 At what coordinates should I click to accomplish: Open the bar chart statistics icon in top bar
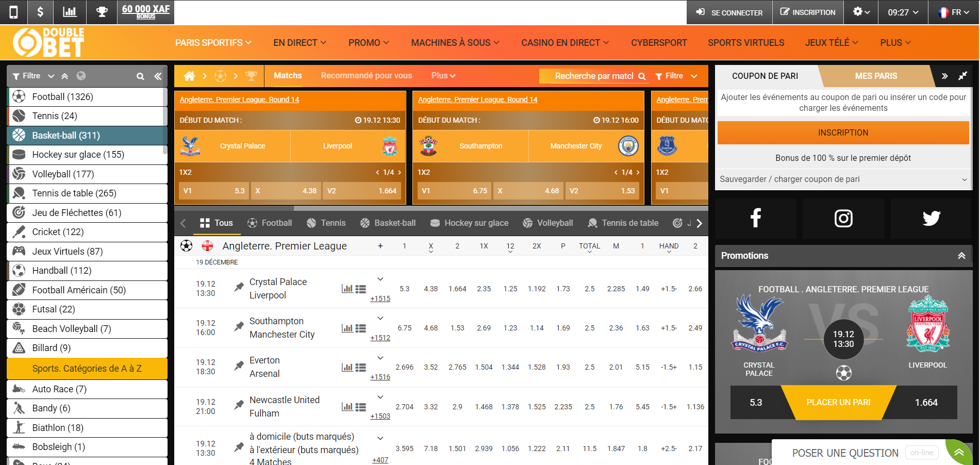[70, 12]
